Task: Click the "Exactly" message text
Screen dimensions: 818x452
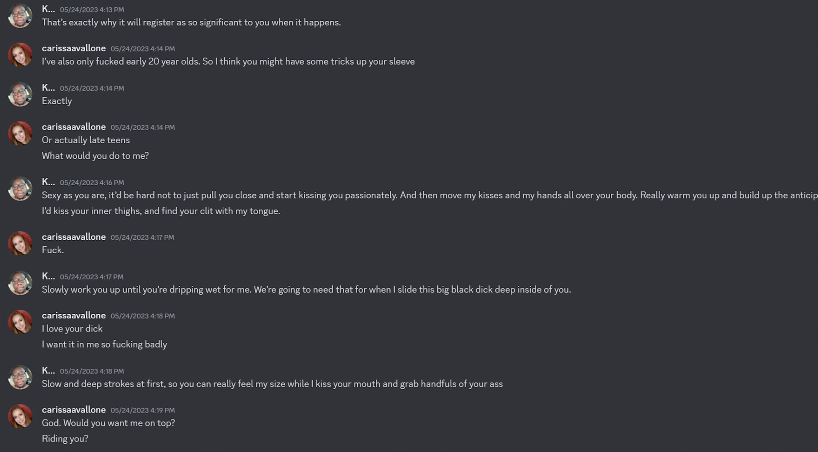Action: click(57, 101)
